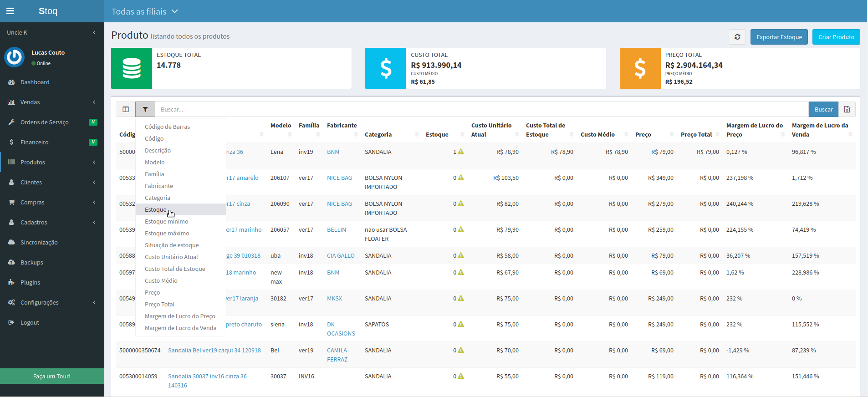Open the hamburger sidebar menu
868x397 pixels.
pyautogui.click(x=10, y=11)
